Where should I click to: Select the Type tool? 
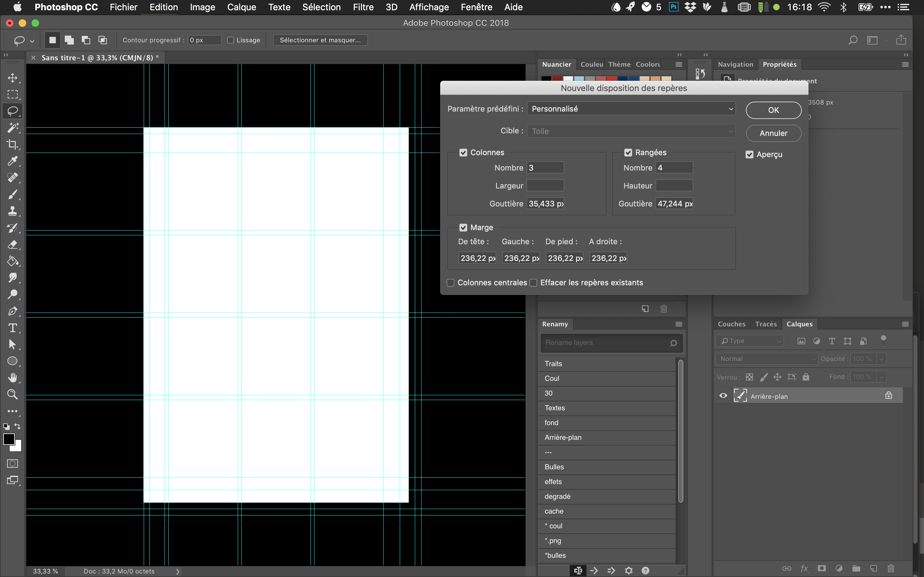click(x=13, y=328)
